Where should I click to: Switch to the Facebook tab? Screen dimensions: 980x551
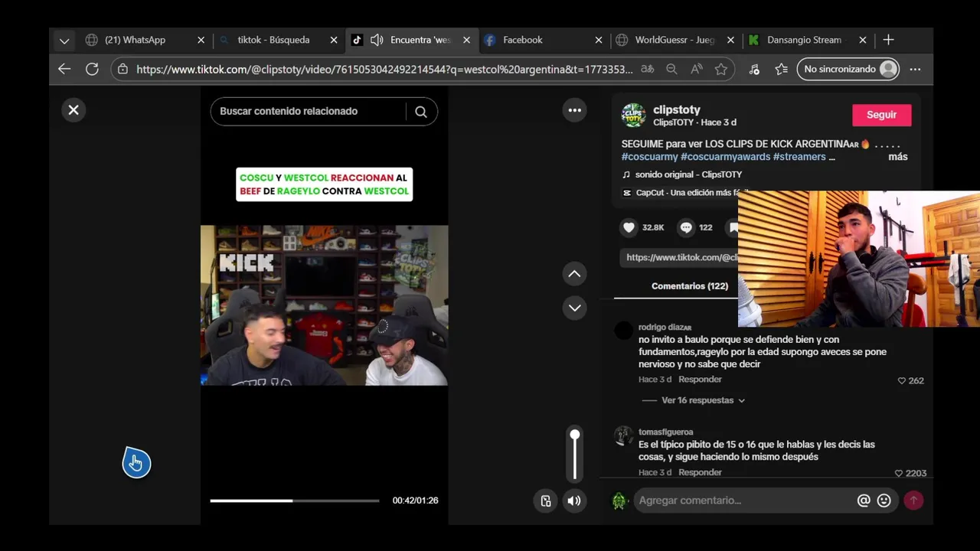click(x=523, y=40)
